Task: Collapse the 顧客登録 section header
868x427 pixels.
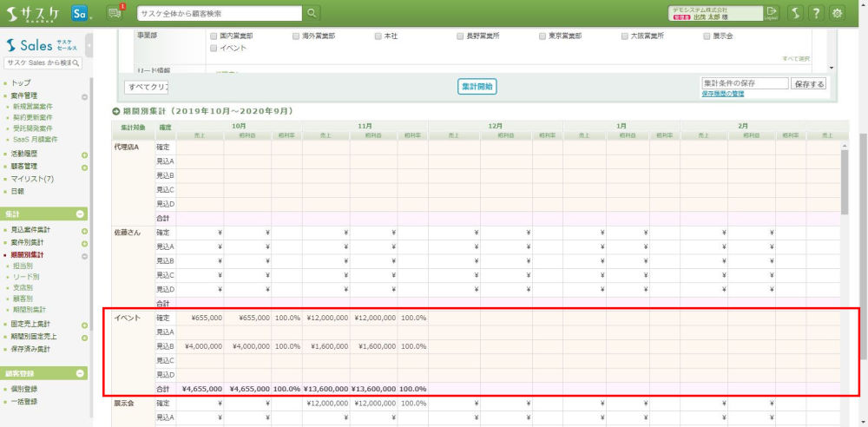Action: (80, 373)
